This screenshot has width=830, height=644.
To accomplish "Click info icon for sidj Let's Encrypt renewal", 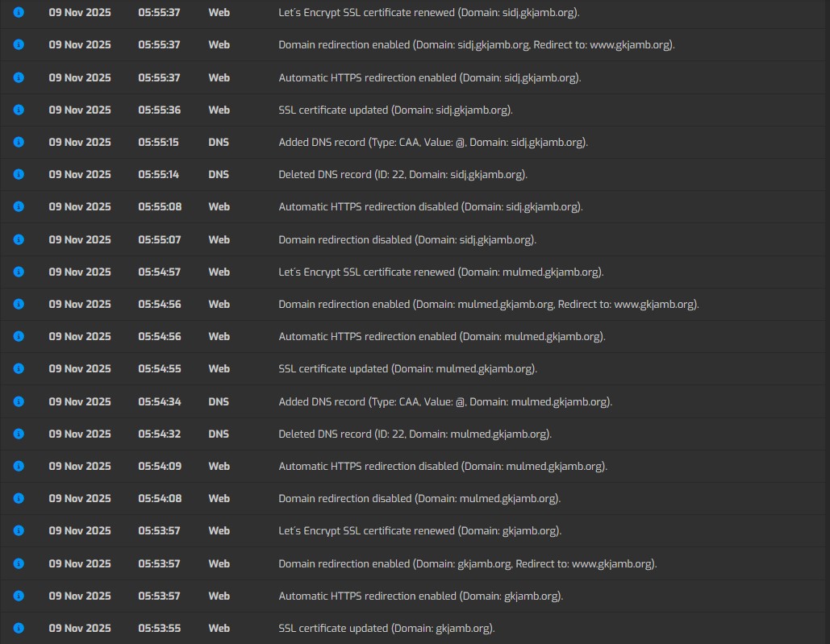I will point(19,13).
